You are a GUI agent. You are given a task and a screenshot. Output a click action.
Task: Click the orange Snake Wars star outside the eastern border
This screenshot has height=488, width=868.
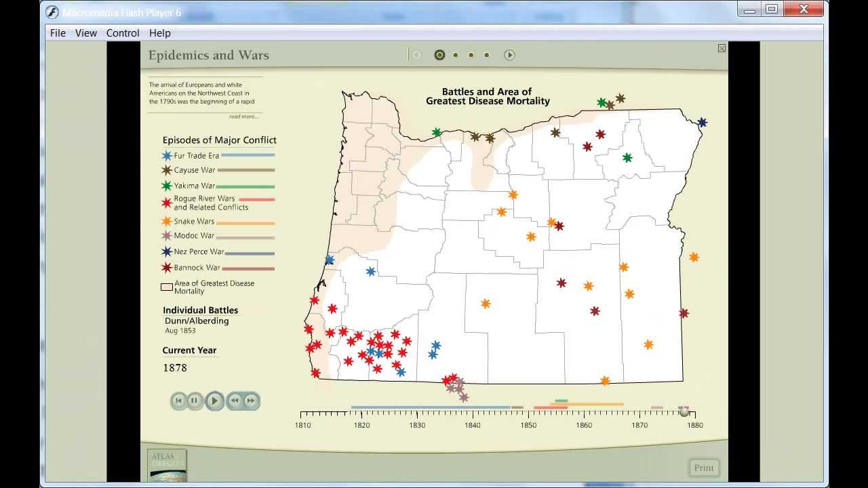[x=694, y=257]
